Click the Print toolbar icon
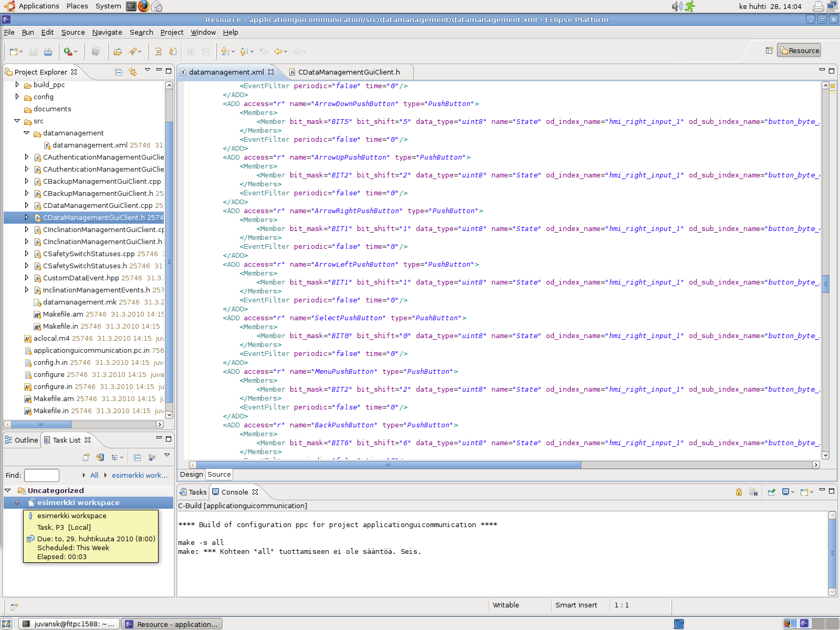 coord(48,51)
